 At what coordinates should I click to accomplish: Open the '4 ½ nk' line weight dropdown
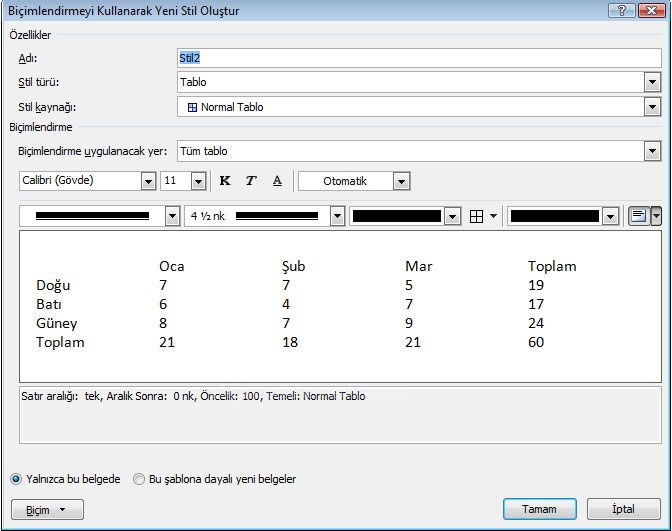[x=338, y=216]
